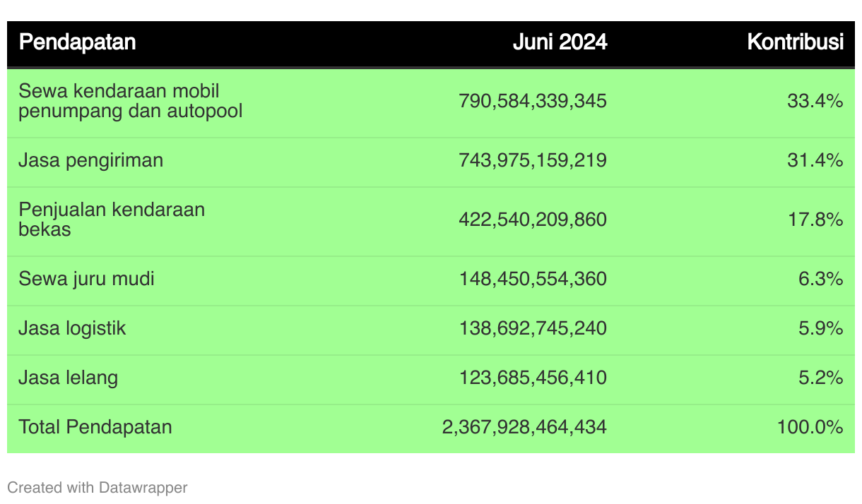Select the Penjualan kendaraan bekas row label
This screenshot has width=862, height=504.
click(112, 220)
